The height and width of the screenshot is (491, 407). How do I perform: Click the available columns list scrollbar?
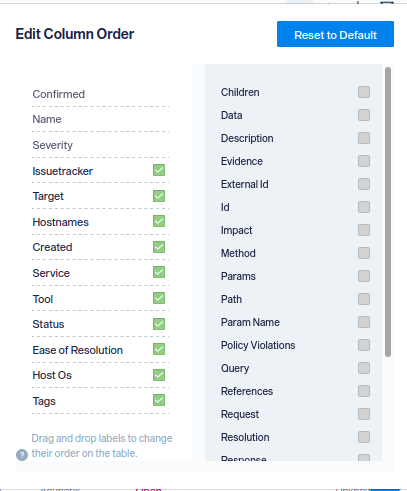pos(388,212)
